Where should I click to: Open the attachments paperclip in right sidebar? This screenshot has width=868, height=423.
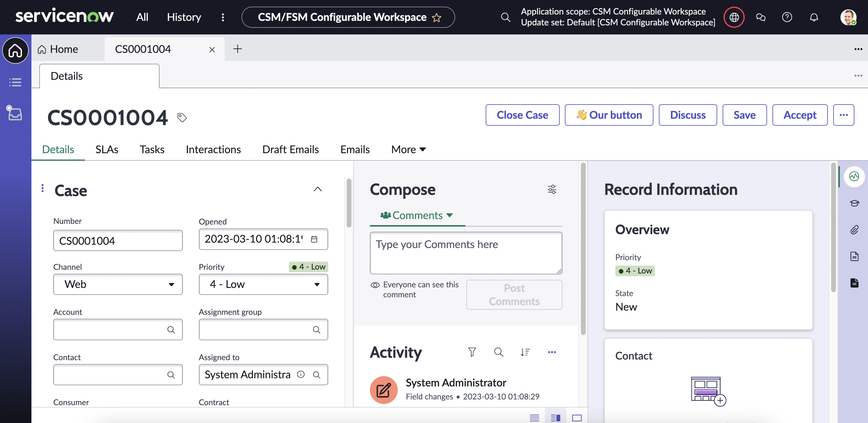point(854,230)
